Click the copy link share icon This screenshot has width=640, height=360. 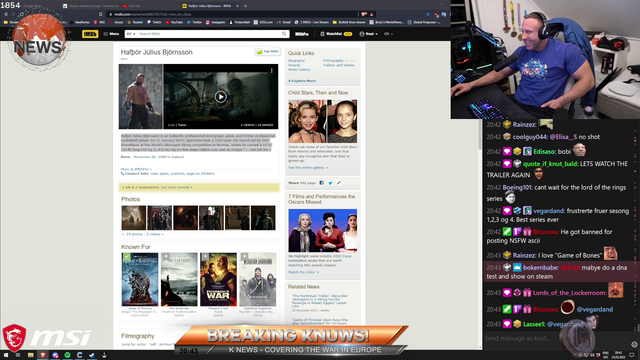[x=338, y=183]
